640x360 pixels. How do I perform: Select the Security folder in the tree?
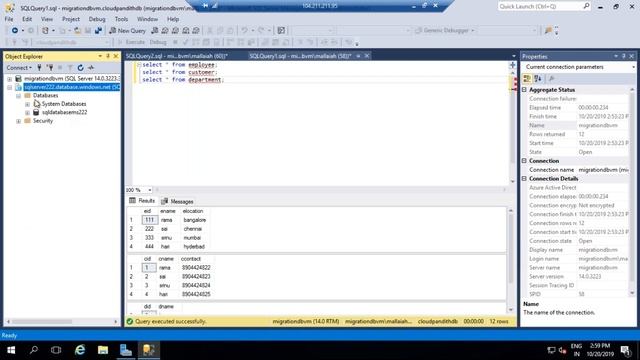click(x=42, y=121)
